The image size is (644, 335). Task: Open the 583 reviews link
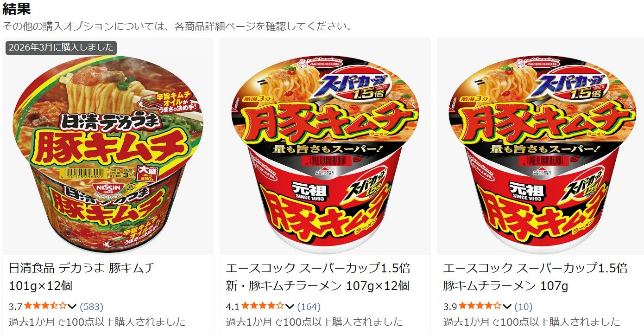92,306
